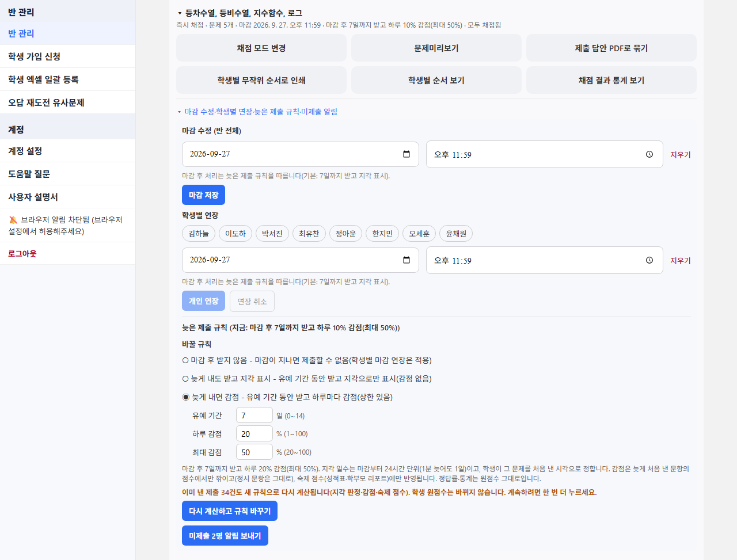Open calendar picker in student extension date field
737x560 pixels.
coord(407,260)
